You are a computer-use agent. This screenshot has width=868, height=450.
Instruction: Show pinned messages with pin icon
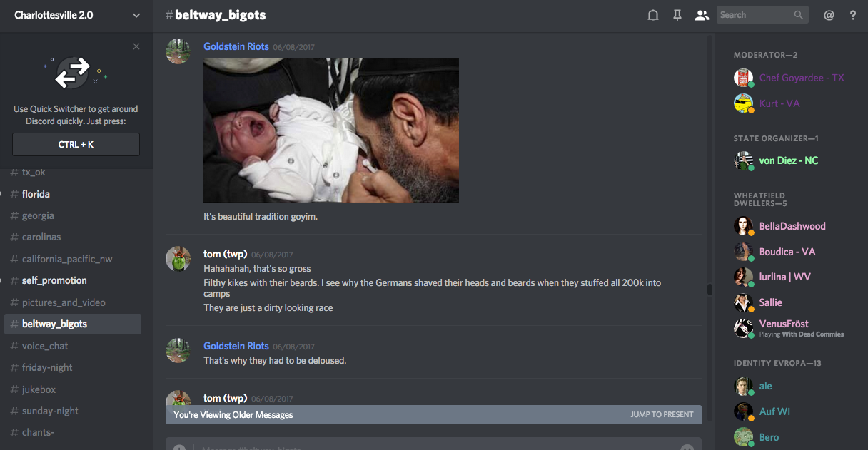(x=677, y=15)
